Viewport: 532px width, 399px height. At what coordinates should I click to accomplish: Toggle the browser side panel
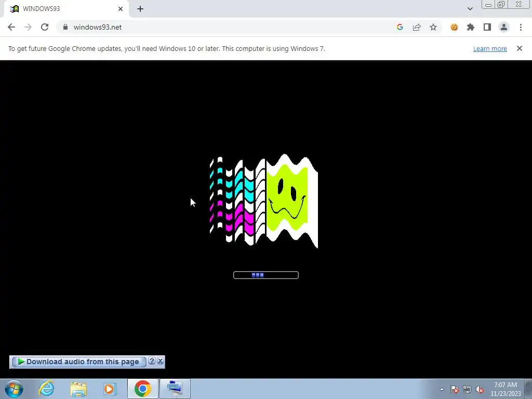(487, 27)
